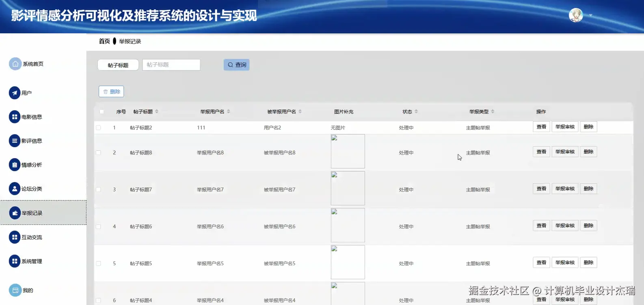
Task: Click the 举报用户名8 cell
Action: tap(210, 152)
